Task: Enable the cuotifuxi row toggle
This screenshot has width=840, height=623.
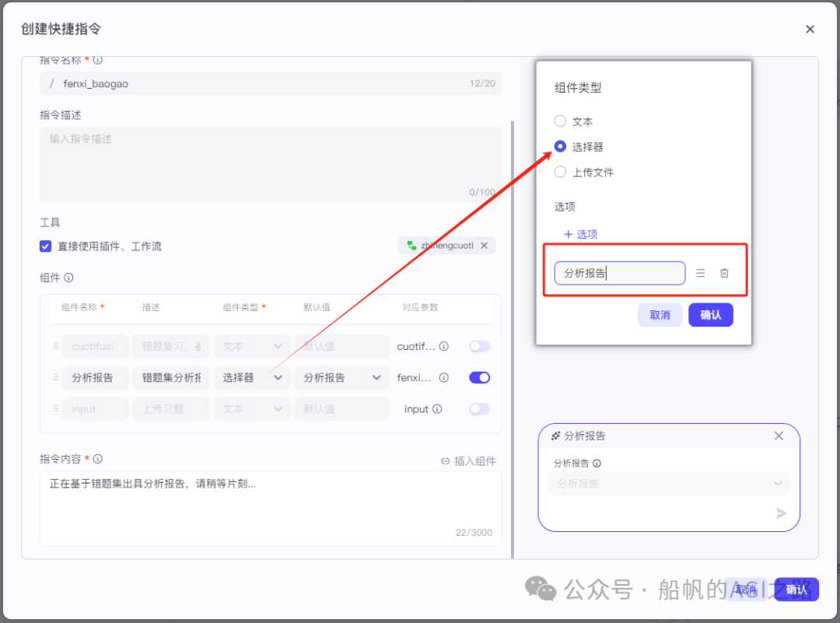Action: [x=479, y=346]
